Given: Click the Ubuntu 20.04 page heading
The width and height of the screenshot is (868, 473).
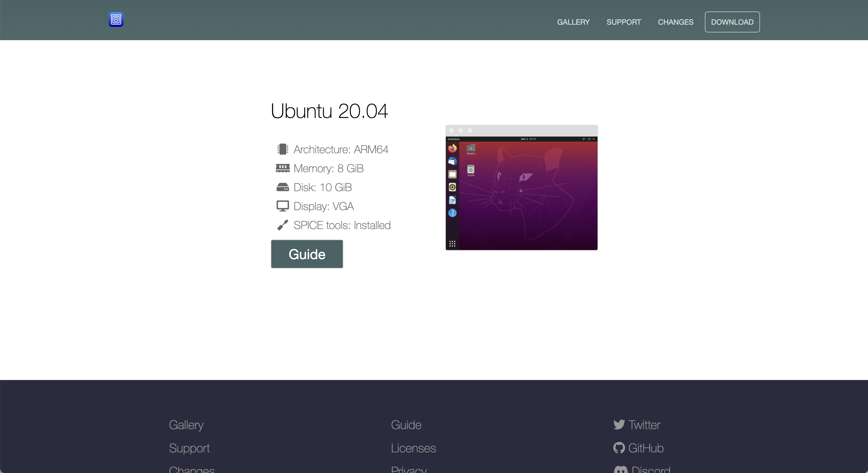Looking at the screenshot, I should 329,111.
